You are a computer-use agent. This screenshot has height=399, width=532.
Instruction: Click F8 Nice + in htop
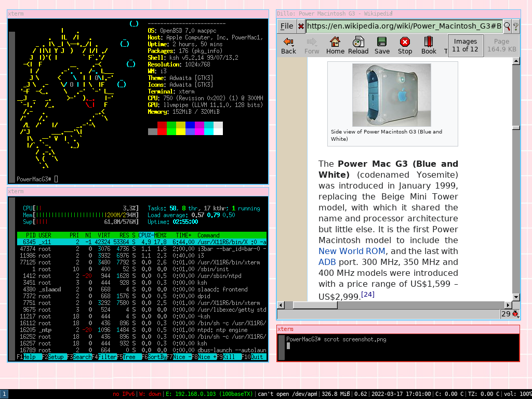click(204, 357)
